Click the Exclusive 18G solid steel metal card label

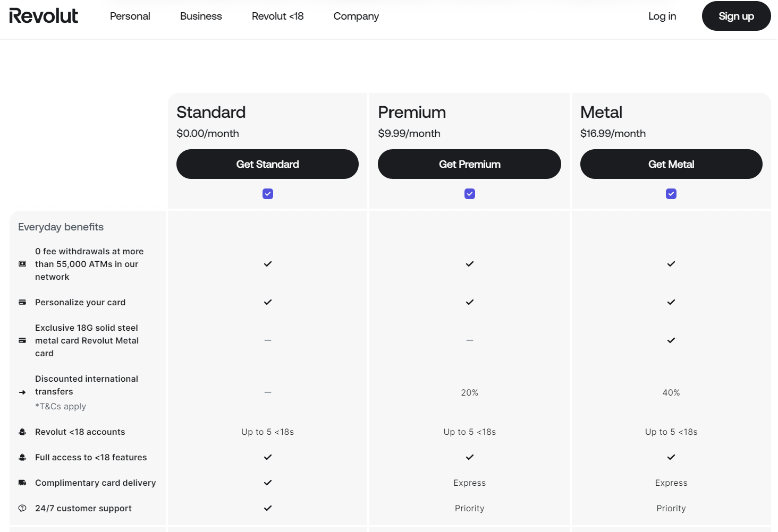(87, 340)
